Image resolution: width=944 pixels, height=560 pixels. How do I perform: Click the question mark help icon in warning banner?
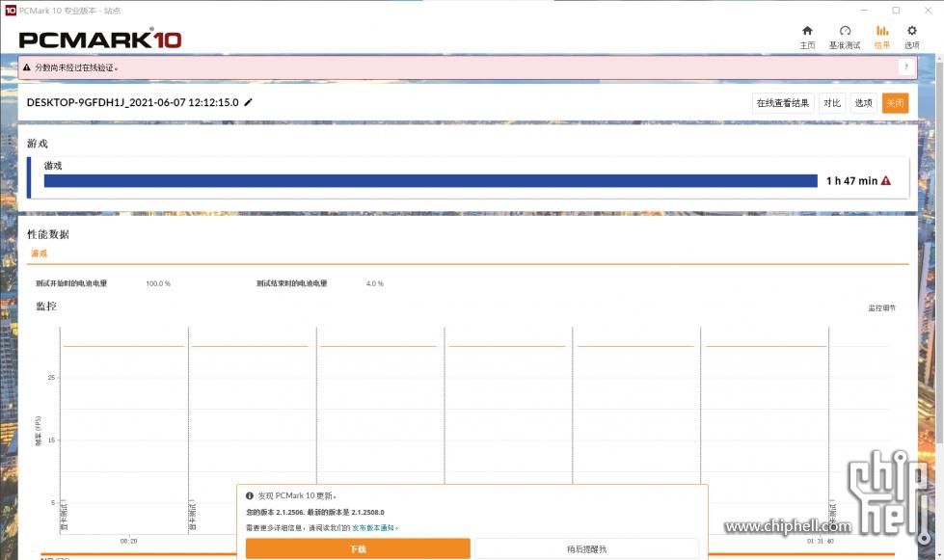905,67
